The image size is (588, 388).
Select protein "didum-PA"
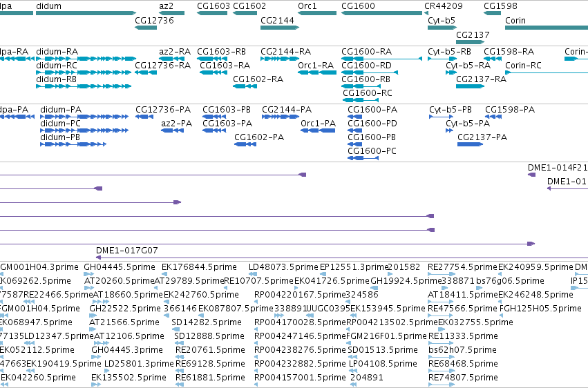click(84, 117)
